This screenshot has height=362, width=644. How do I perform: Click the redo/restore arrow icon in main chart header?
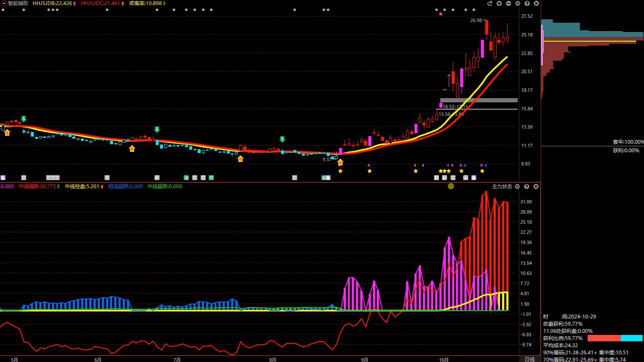point(490,3)
